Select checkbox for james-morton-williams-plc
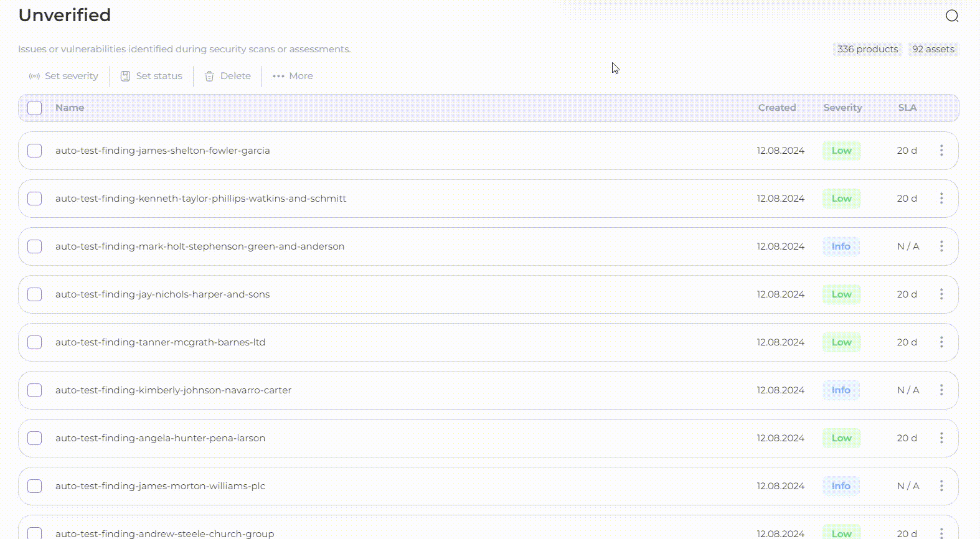Viewport: 980px width, 539px height. point(35,486)
